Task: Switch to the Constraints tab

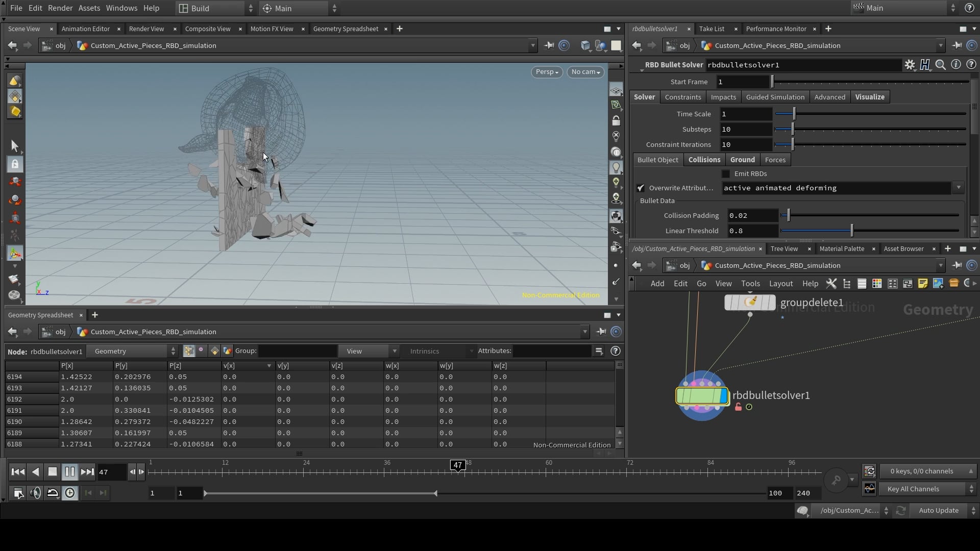Action: [x=683, y=97]
